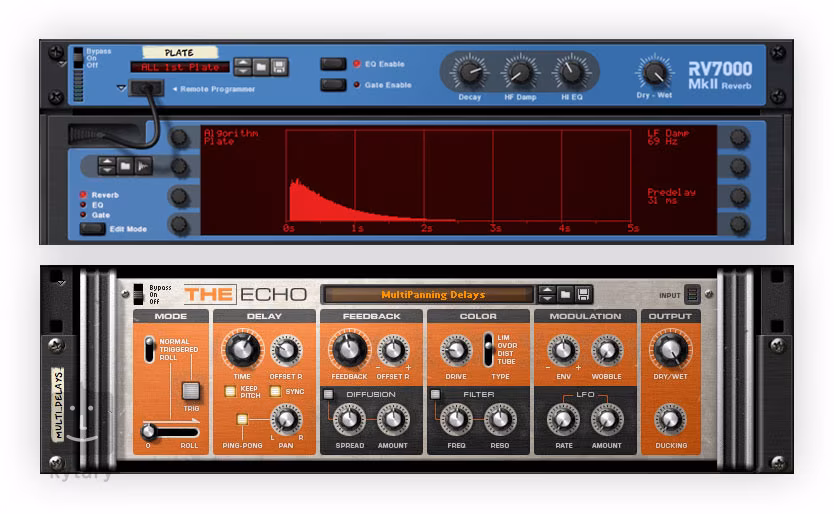Click the Decay knob on RV7000
This screenshot has height=514, width=834.
(467, 73)
